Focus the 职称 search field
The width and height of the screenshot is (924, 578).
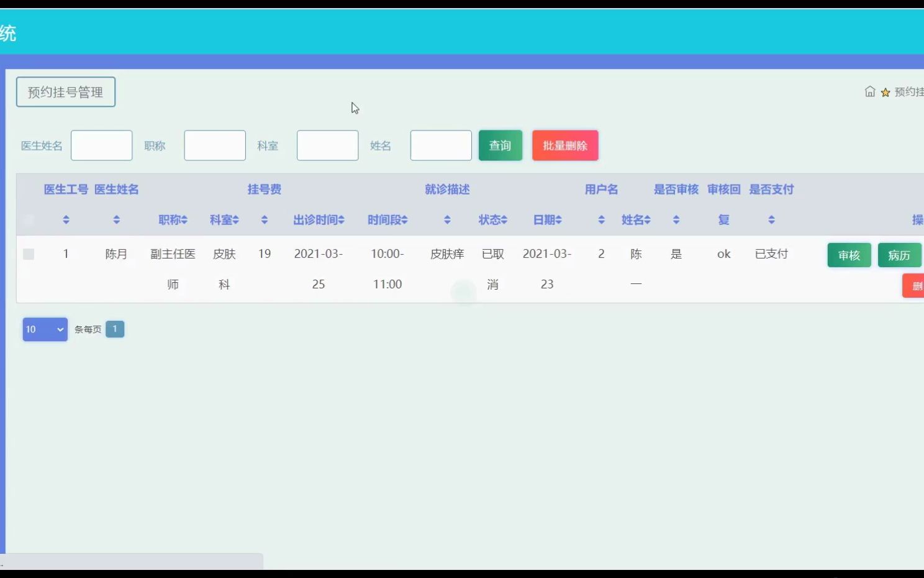coord(215,145)
